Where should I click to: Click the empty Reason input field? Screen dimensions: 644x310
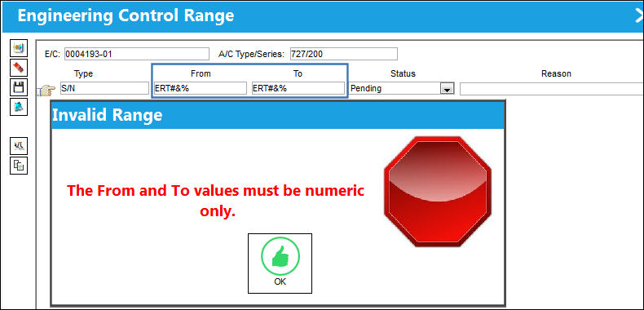pos(552,89)
